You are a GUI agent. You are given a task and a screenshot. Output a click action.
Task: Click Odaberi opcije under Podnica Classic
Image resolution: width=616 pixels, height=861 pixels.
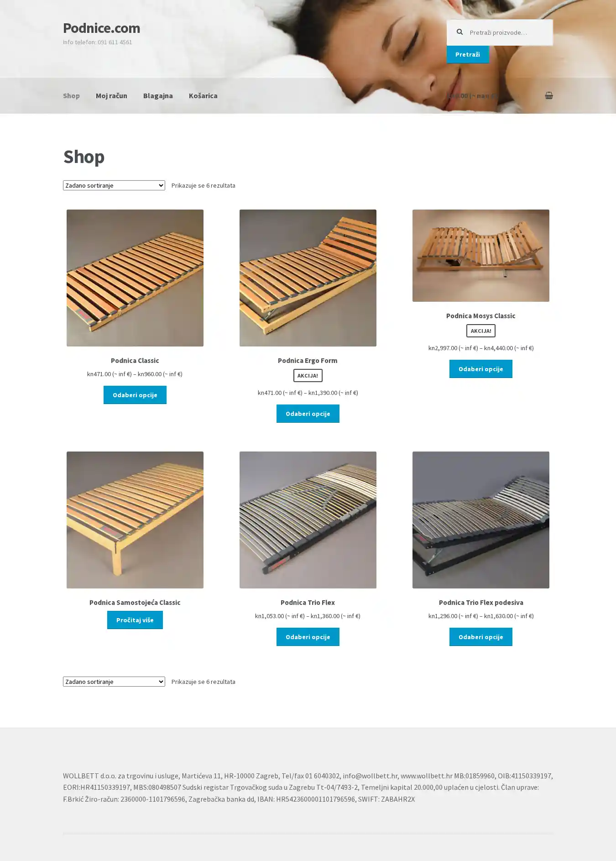click(x=135, y=395)
